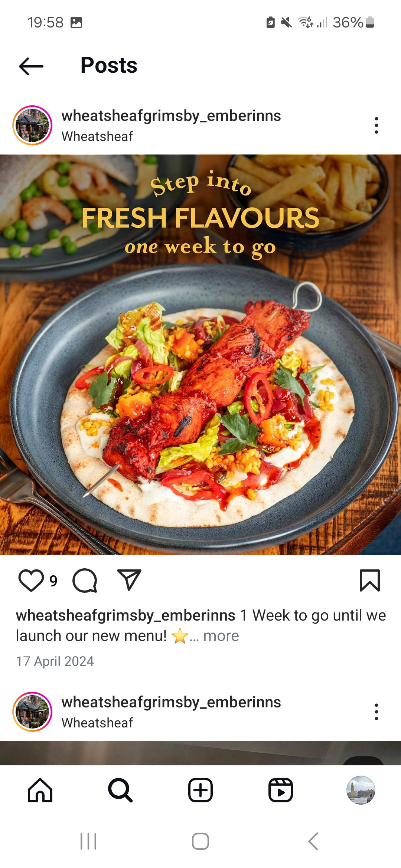View story from first post's profile picture
The width and height of the screenshot is (401, 868).
pyautogui.click(x=32, y=125)
